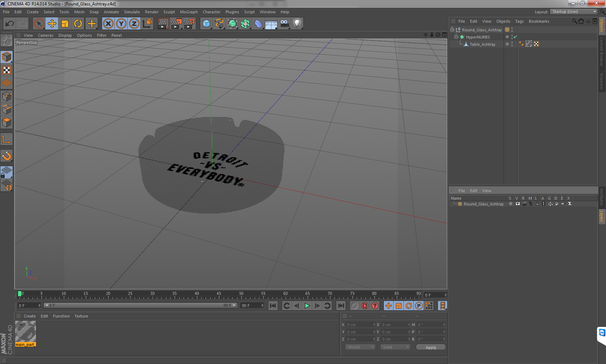Add a Cube primitive object
This screenshot has width=606, height=364.
tap(206, 24)
